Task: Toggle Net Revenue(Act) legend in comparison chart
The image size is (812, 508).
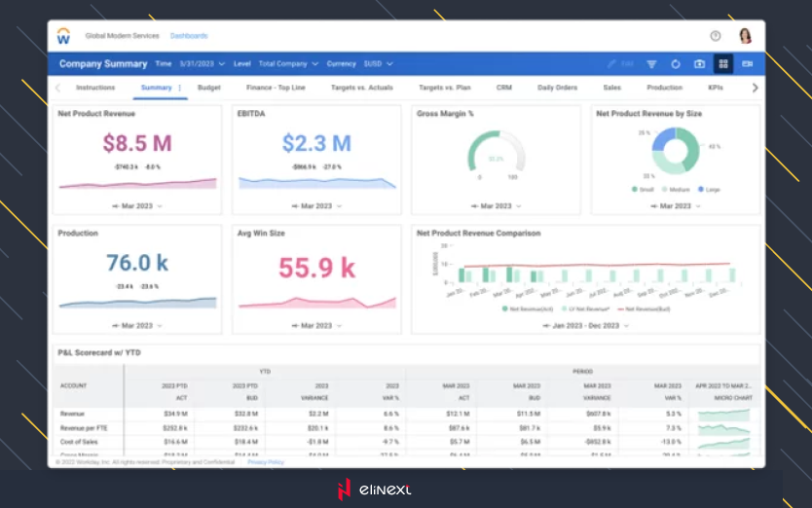Action: (526, 308)
